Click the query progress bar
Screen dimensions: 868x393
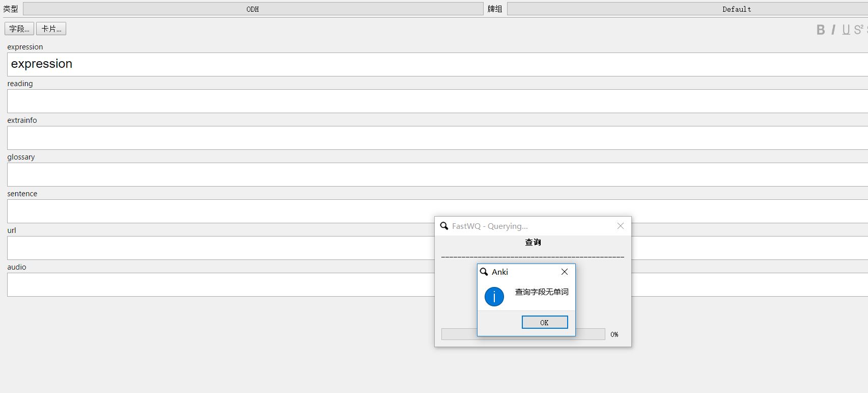(x=523, y=334)
